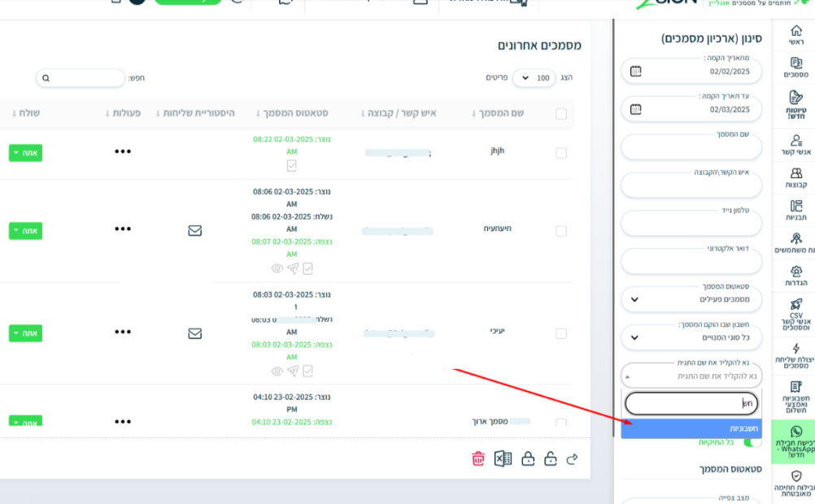Sort the table by שם המסמך column
The width and height of the screenshot is (815, 504).
(x=500, y=113)
